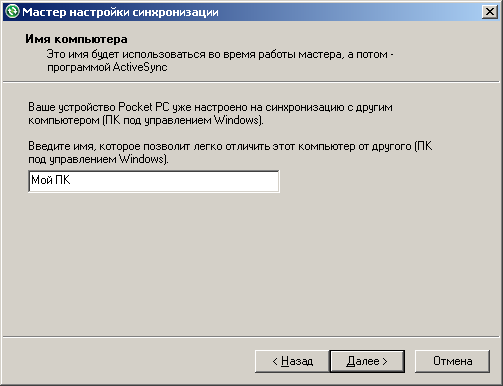Click the title text Мастер настройки синхронизации
Image resolution: width=503 pixels, height=386 pixels.
tap(120, 12)
